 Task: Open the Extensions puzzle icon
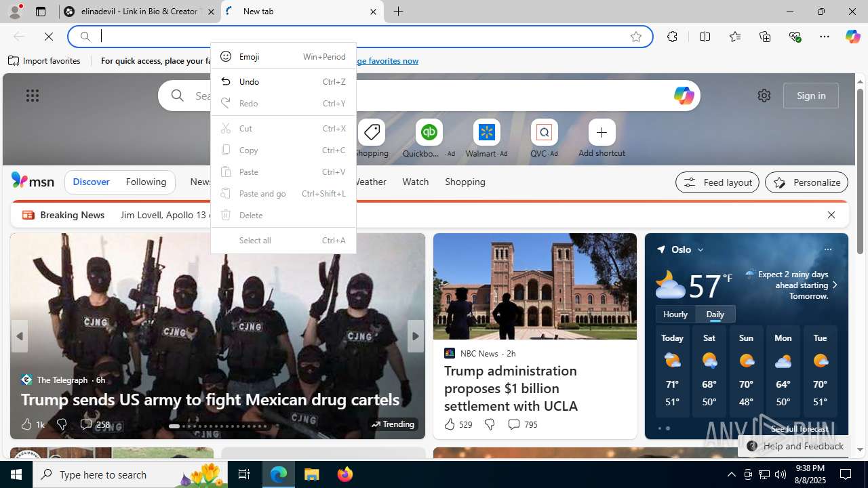672,37
